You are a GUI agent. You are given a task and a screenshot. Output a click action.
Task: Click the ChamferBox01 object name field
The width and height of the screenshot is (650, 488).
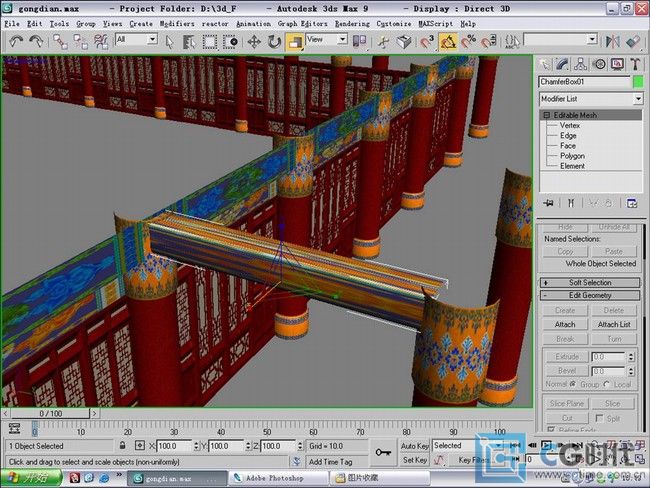click(585, 82)
